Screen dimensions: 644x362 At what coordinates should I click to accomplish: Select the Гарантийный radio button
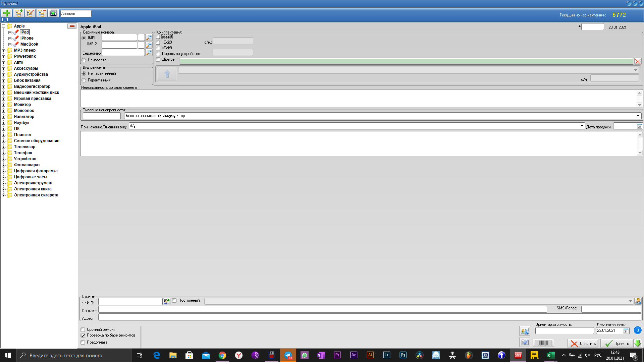(84, 80)
